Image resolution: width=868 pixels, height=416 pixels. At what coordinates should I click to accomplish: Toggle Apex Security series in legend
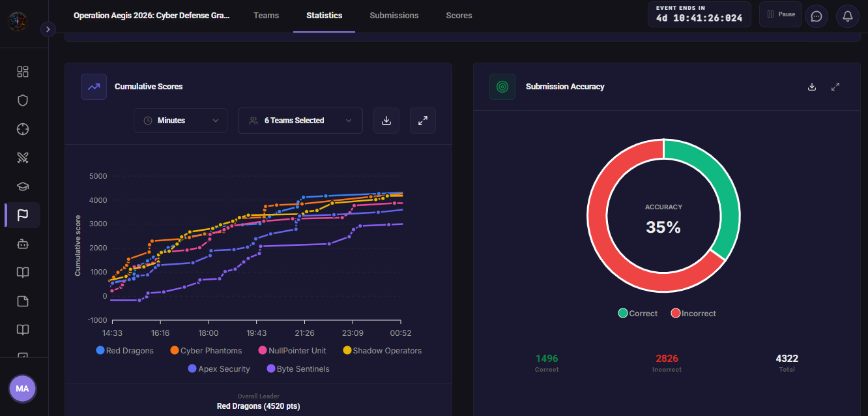(x=219, y=369)
